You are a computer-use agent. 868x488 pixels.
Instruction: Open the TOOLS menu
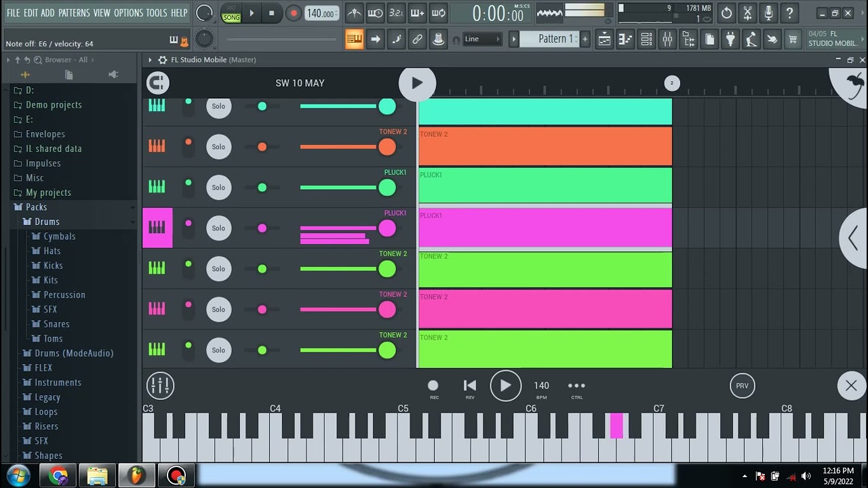coord(157,13)
